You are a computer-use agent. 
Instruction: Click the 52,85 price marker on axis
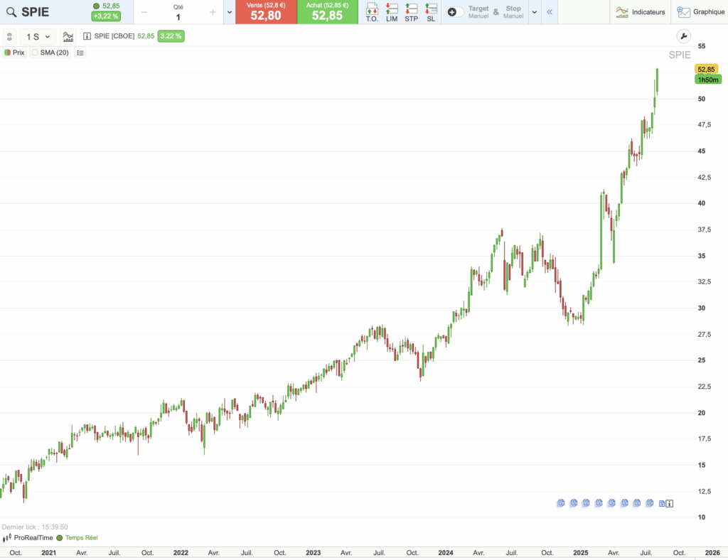(705, 69)
